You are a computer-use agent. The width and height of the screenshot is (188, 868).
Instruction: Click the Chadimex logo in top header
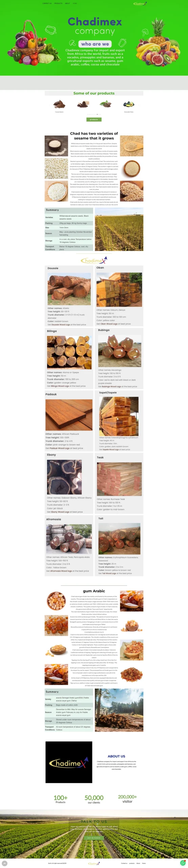[x=139, y=3]
